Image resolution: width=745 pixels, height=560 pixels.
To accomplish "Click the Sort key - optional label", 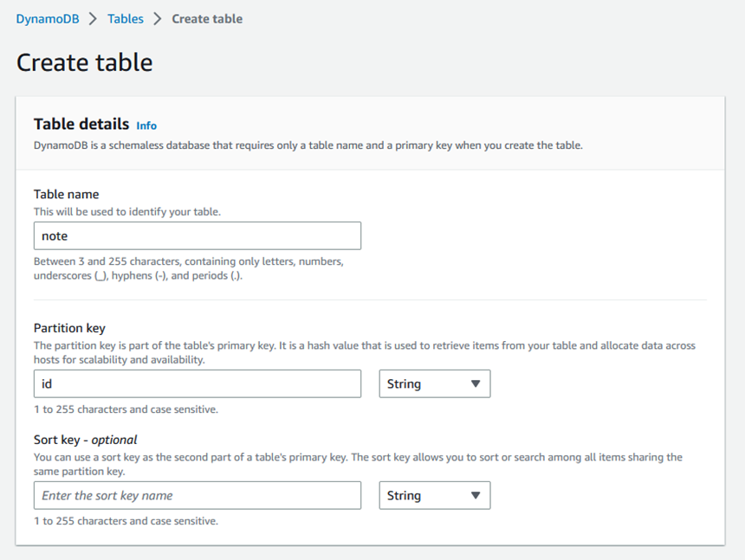I will [x=85, y=440].
